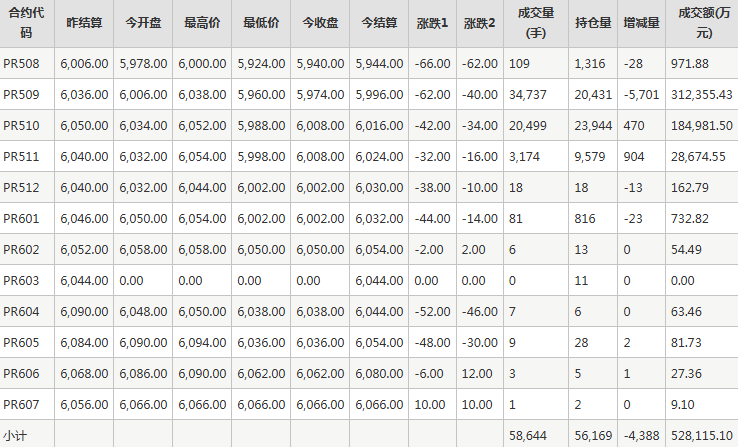
Task: Select PR601 open interest 816
Action: [585, 219]
